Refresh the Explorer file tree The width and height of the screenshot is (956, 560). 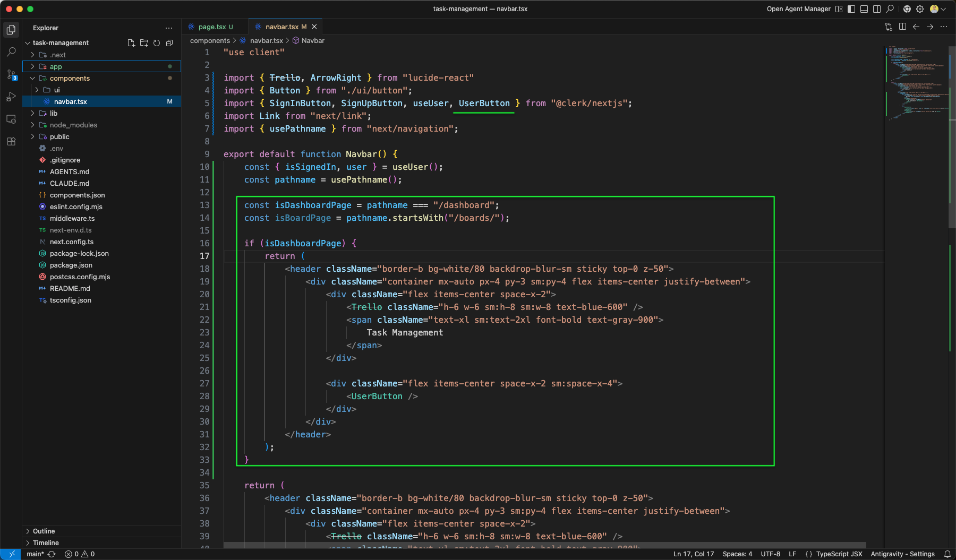tap(157, 43)
